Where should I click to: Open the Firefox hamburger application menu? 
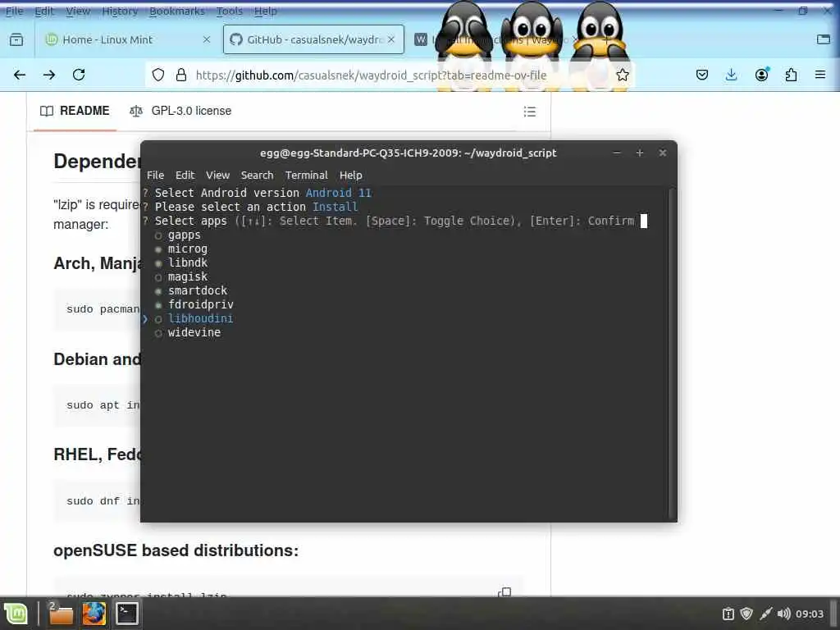(x=820, y=75)
